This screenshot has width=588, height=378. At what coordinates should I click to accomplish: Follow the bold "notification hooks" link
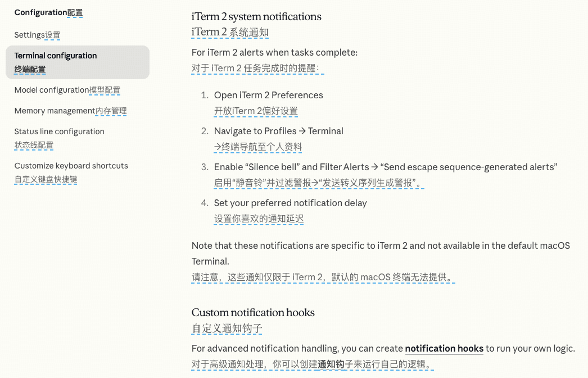coord(444,348)
